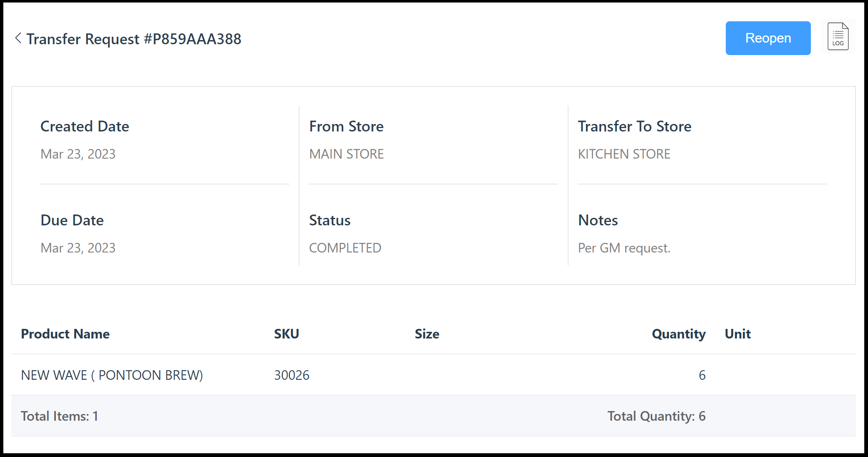
Task: Open the activity log icon
Action: coord(838,37)
